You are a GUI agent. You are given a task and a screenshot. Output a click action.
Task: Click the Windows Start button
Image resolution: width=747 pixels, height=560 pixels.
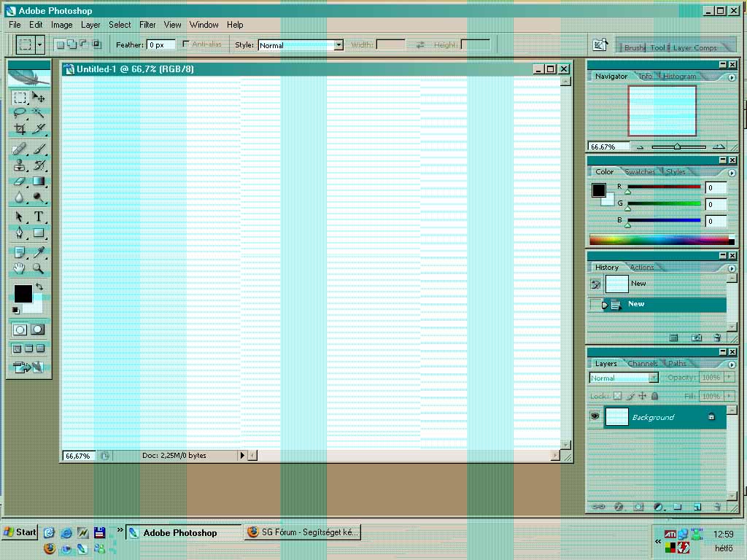click(x=20, y=532)
